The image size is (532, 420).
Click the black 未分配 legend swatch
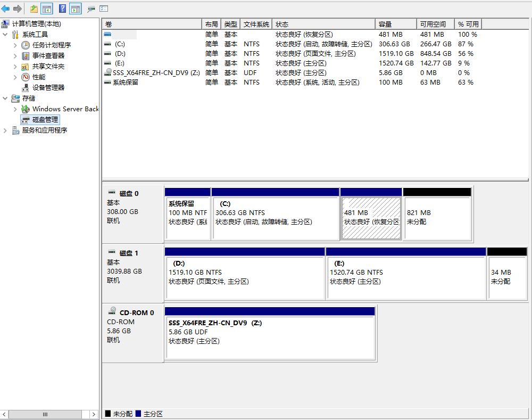[x=108, y=414]
